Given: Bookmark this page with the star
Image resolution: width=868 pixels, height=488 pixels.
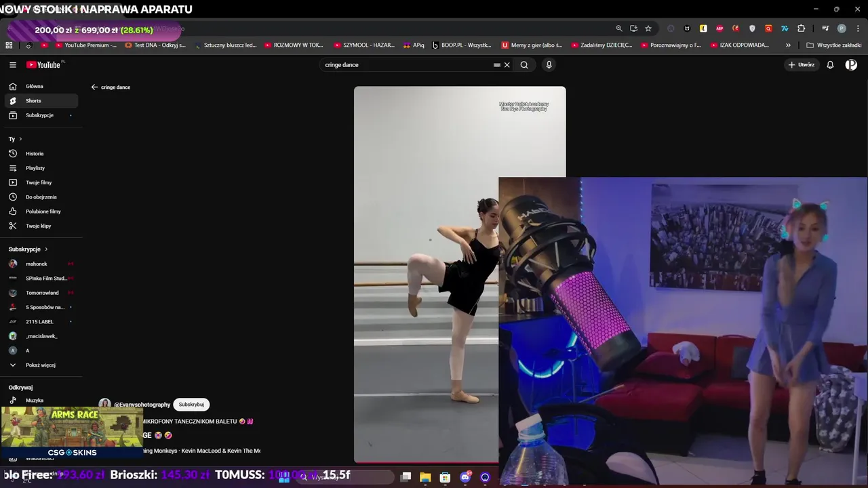Looking at the screenshot, I should point(648,28).
